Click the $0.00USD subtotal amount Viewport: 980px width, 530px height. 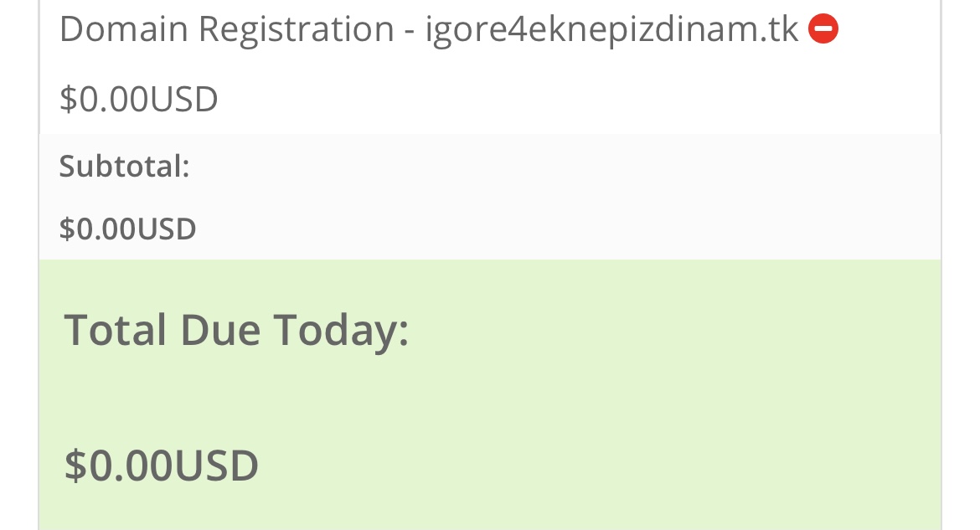(x=128, y=229)
